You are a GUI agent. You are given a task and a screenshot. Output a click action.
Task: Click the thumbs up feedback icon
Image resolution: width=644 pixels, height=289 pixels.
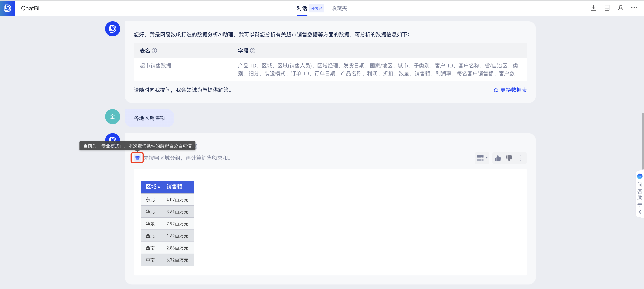click(x=498, y=158)
